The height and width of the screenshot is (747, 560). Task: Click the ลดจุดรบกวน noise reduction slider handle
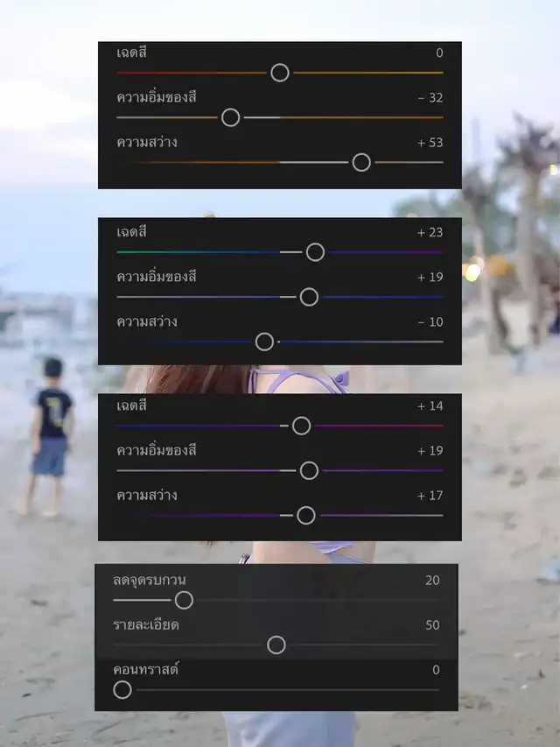pyautogui.click(x=184, y=600)
